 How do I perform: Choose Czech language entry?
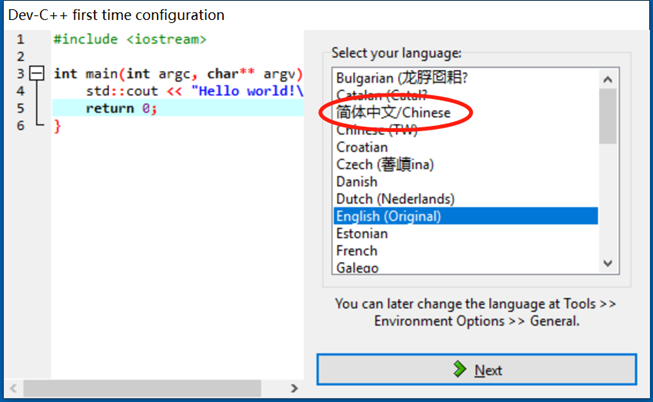466,165
